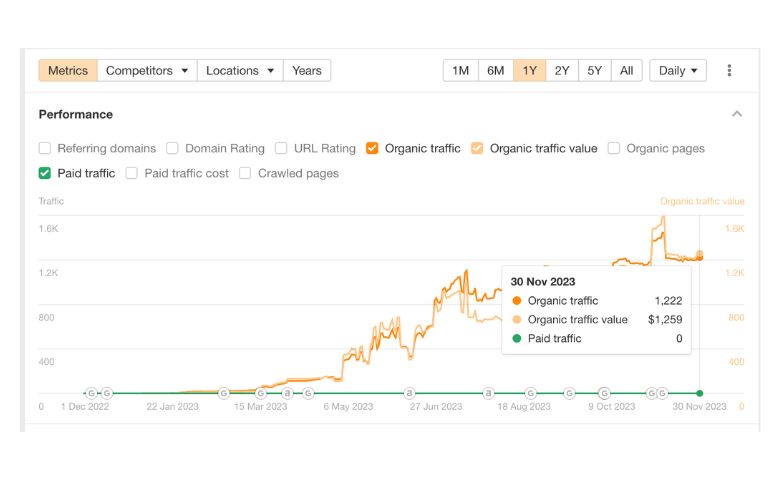The height and width of the screenshot is (480, 780).
Task: Click the G marker above 9 Oct 2023
Action: 604,393
